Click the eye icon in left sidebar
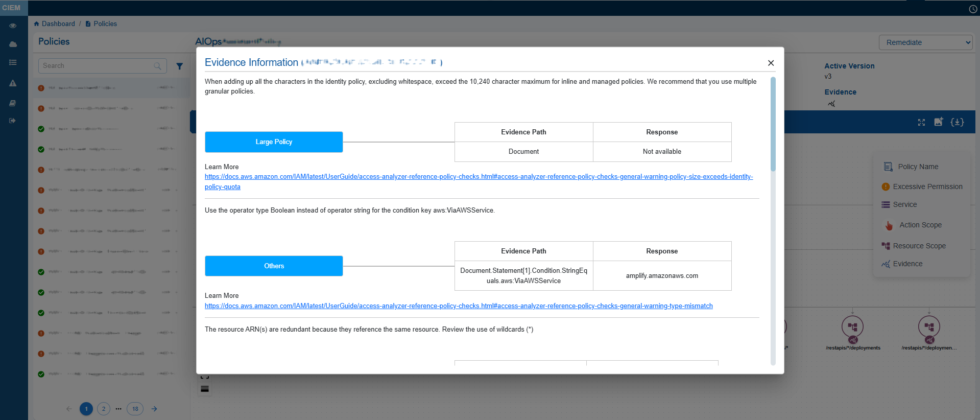The width and height of the screenshot is (980, 420). (13, 26)
